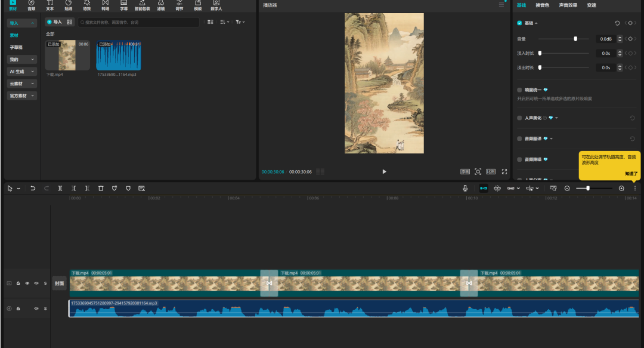Toggle the main track magnet icon
Viewport: 644px width, 348px height.
(484, 189)
